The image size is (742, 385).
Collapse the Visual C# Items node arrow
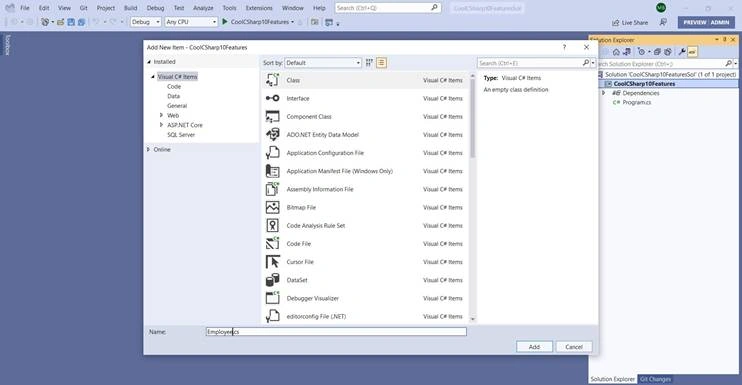coord(153,77)
